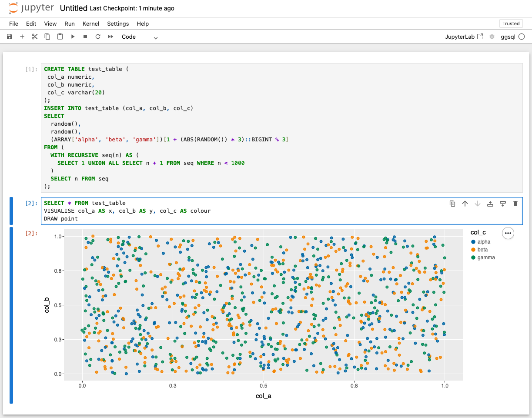Image resolution: width=532 pixels, height=418 pixels.
Task: Click the ggsql kernel name
Action: [x=508, y=37]
